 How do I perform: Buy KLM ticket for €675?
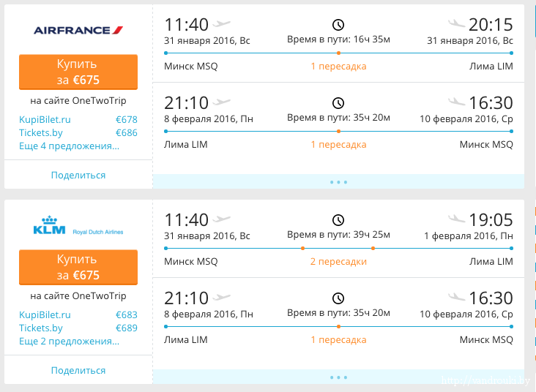click(78, 267)
